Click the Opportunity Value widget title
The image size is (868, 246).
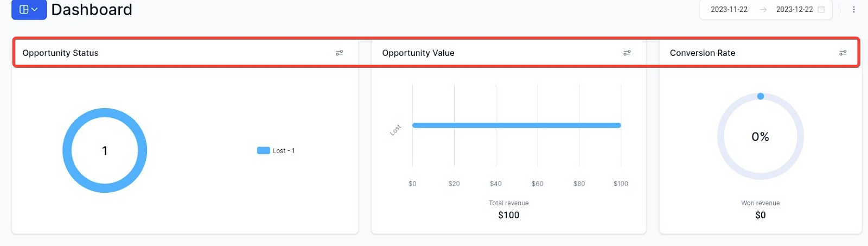418,53
